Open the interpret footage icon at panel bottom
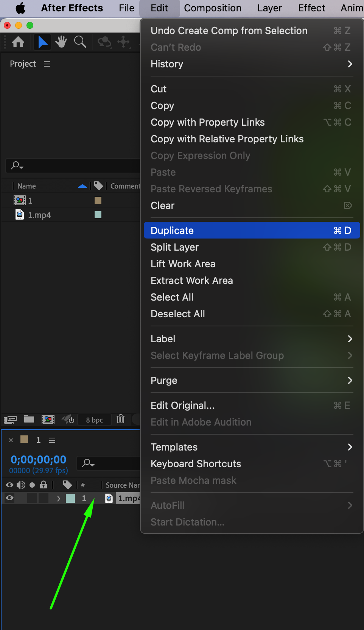Screen dimensions: 364x630 [x=10, y=419]
